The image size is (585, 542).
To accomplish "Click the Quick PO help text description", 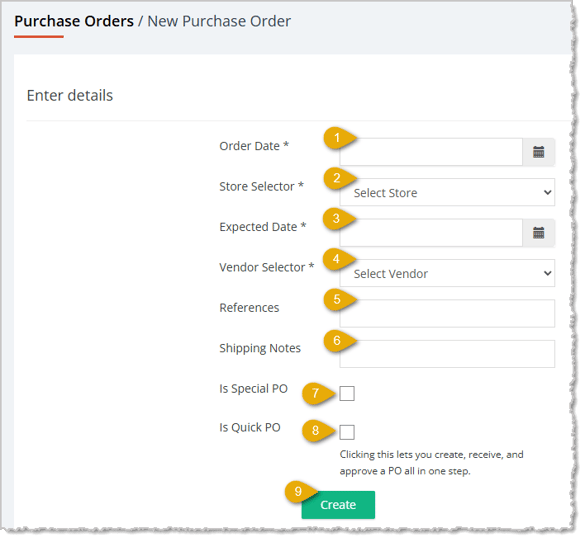I will (x=431, y=463).
